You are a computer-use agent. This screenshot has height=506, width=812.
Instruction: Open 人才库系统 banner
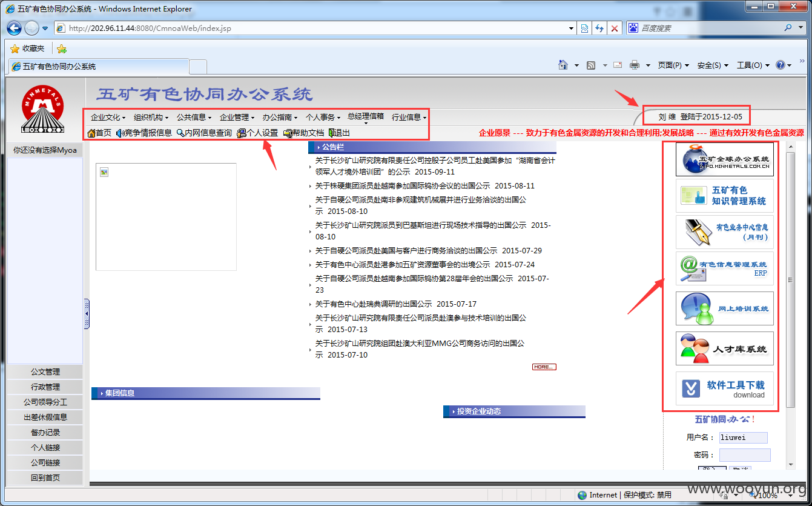pos(725,348)
